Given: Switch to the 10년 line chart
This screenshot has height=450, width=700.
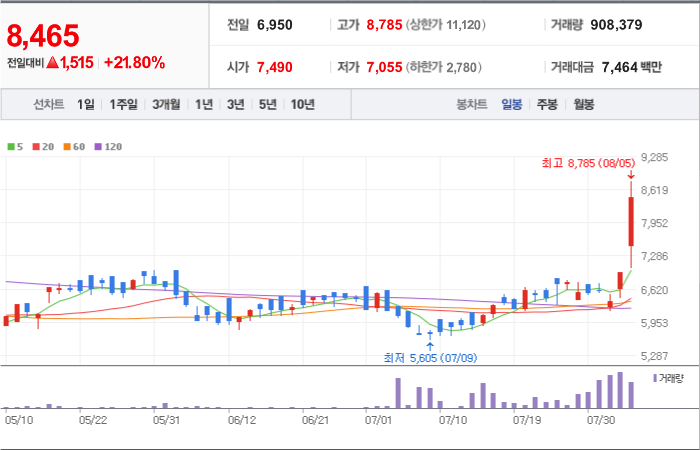Looking at the screenshot, I should [303, 105].
